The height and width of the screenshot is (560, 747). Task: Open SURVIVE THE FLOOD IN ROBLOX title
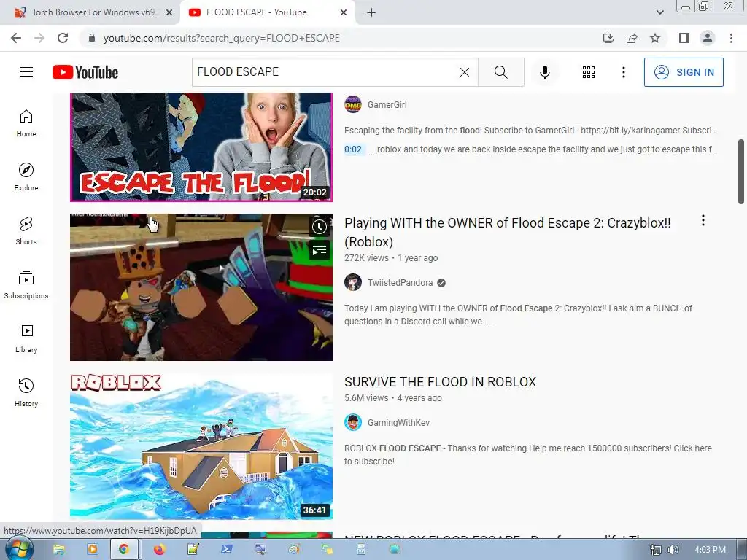440,382
